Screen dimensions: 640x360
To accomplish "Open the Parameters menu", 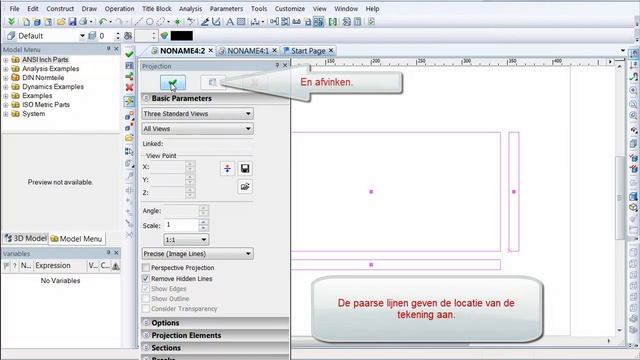I will pyautogui.click(x=227, y=9).
